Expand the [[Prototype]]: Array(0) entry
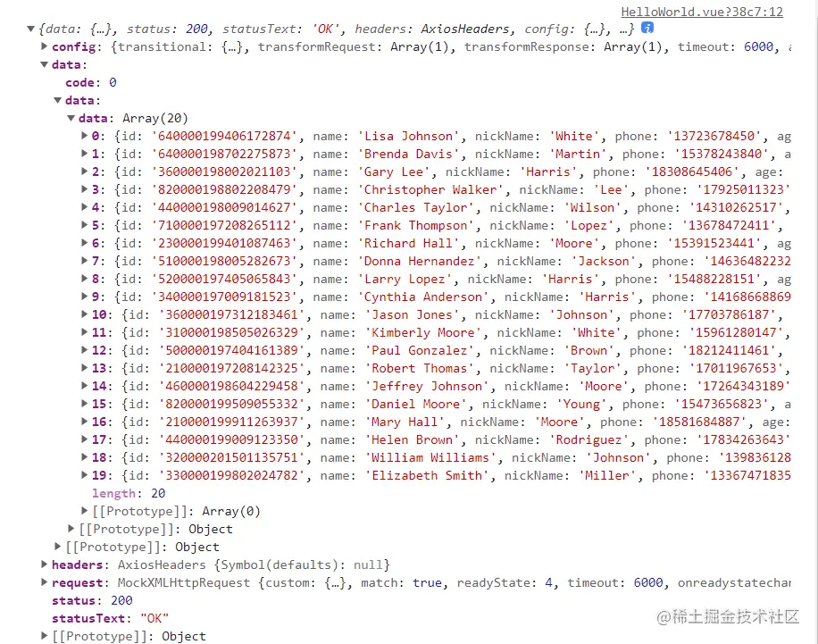The image size is (818, 644). point(85,510)
